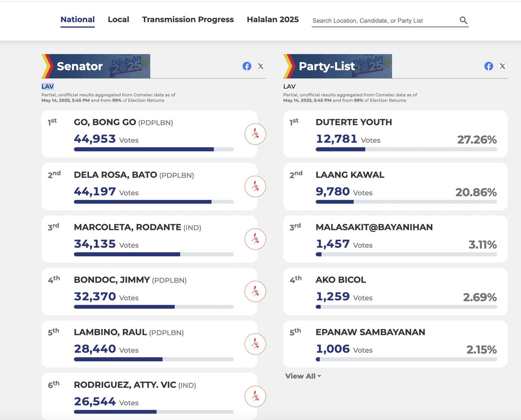521x420 pixels.
Task: Click the map icon for RODRIGUEZ, ATTY. VIC
Action: click(255, 396)
